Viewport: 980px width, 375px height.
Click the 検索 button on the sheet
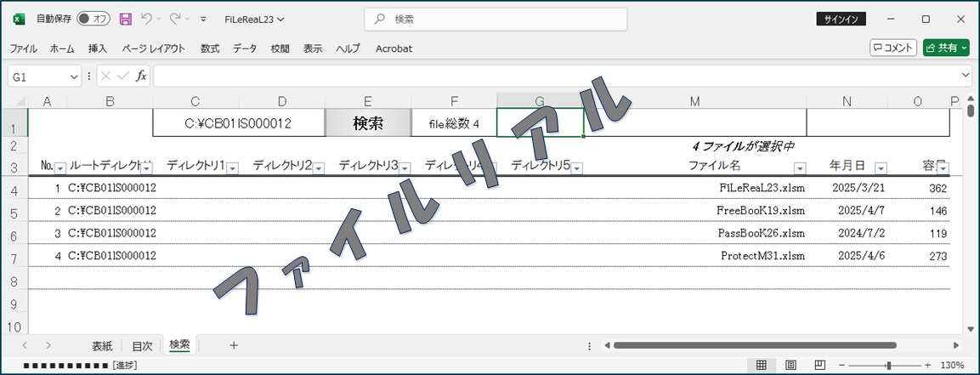[368, 123]
